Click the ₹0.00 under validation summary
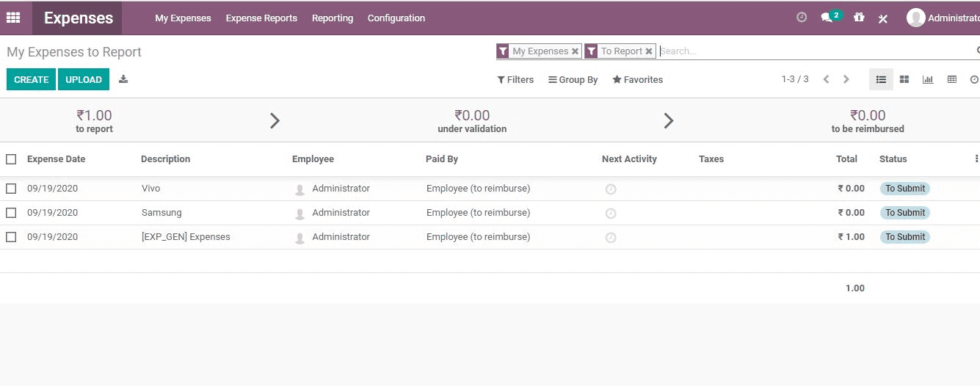 pos(472,121)
